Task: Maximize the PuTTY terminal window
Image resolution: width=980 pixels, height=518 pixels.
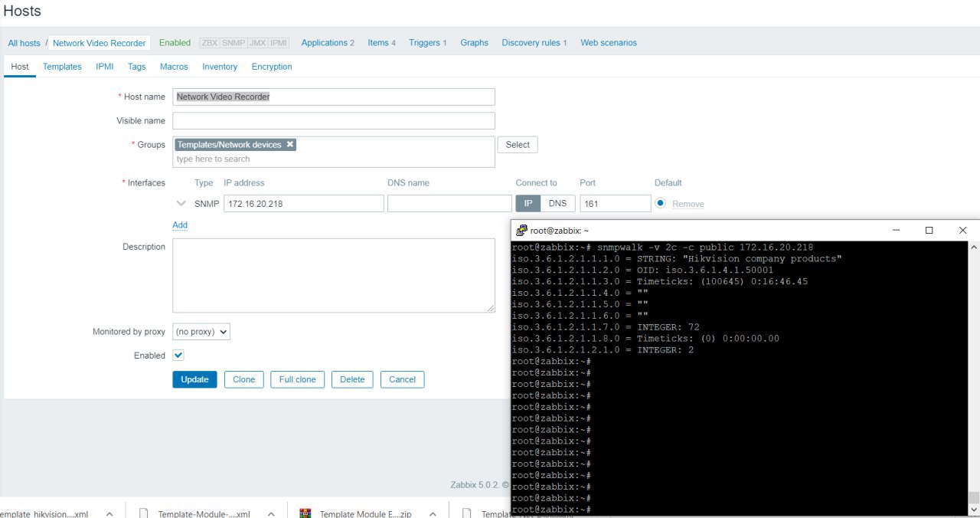Action: pos(929,230)
